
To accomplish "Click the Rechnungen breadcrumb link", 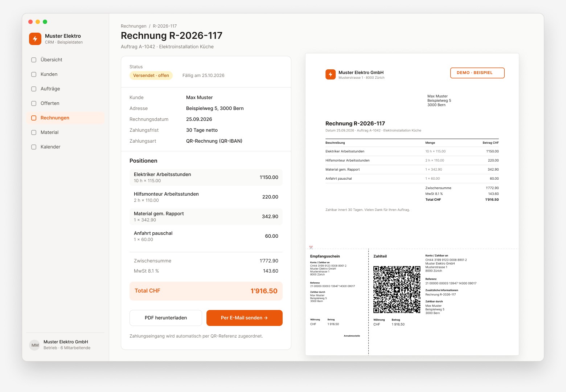I will tap(134, 26).
